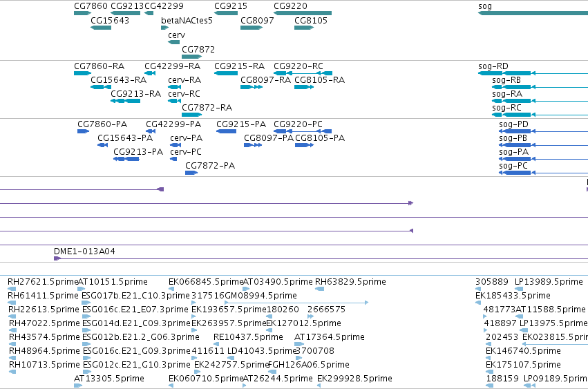
Task: Open EST LP13989.5prime
Action: 549,282
